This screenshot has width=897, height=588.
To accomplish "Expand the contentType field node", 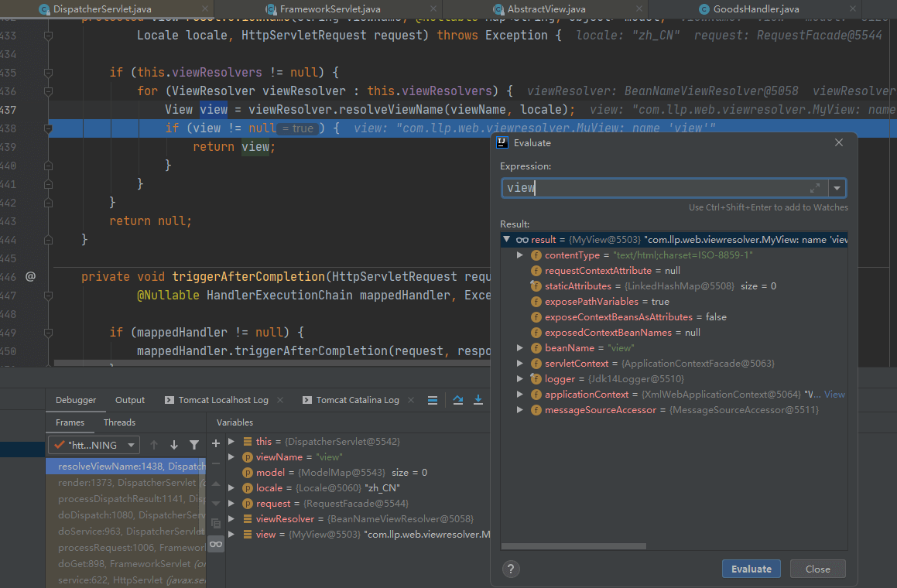I will pos(519,255).
